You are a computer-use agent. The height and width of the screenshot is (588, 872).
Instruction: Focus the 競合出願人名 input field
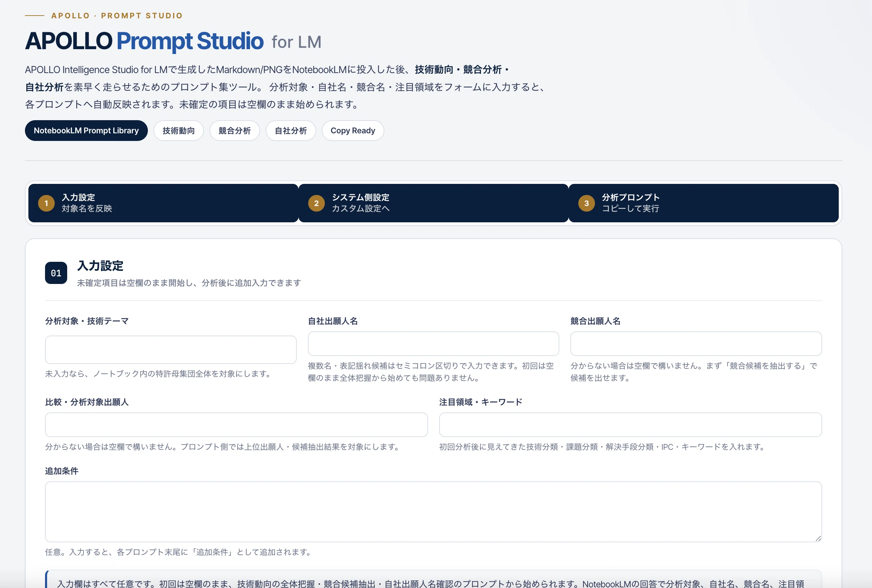click(x=696, y=344)
